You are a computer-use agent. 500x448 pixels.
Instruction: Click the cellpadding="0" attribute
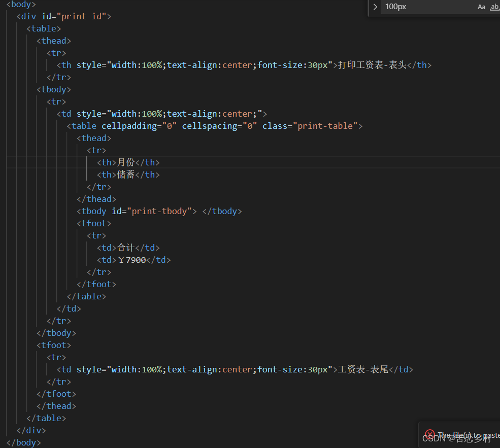pyautogui.click(x=139, y=126)
